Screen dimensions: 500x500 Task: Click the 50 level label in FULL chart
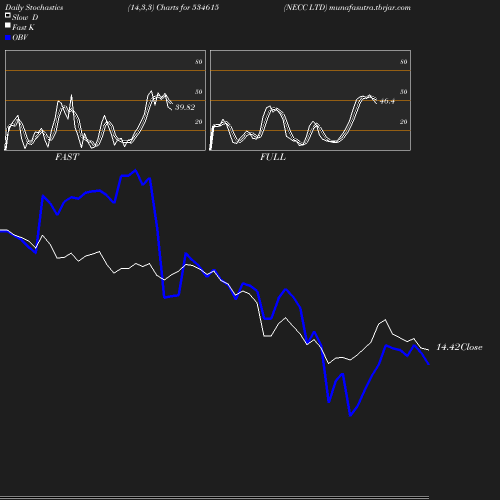pyautogui.click(x=404, y=92)
